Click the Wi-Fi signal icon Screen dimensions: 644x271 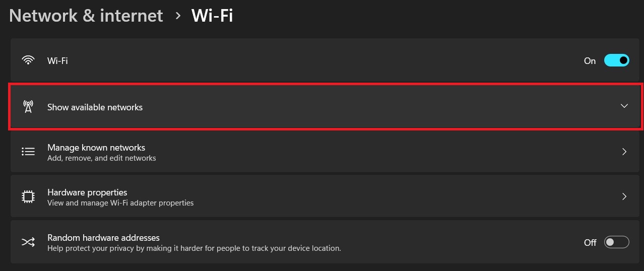pyautogui.click(x=28, y=60)
